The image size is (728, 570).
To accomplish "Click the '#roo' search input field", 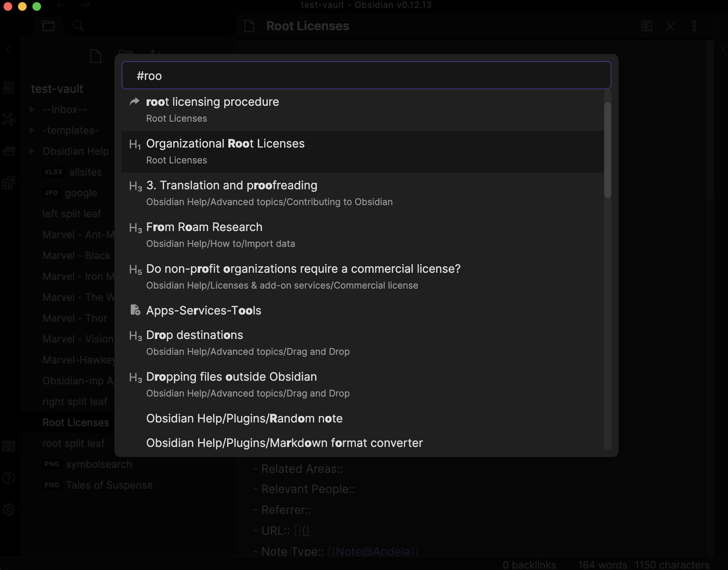I will (366, 76).
